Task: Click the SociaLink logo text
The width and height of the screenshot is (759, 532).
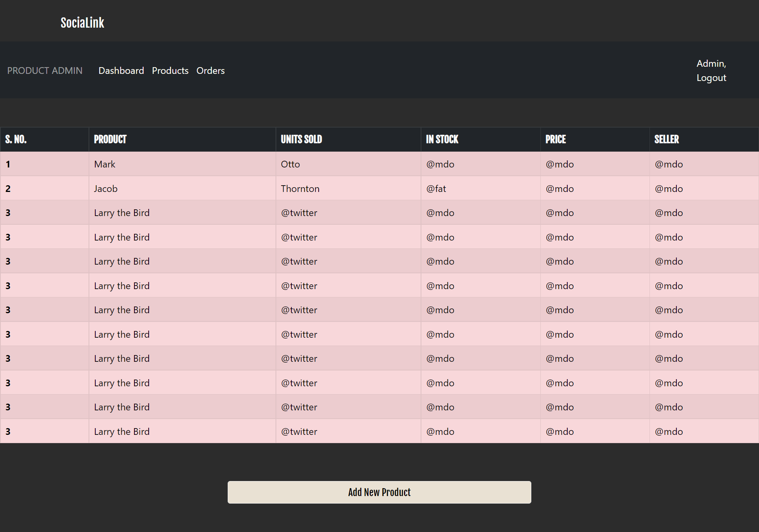Action: [82, 23]
